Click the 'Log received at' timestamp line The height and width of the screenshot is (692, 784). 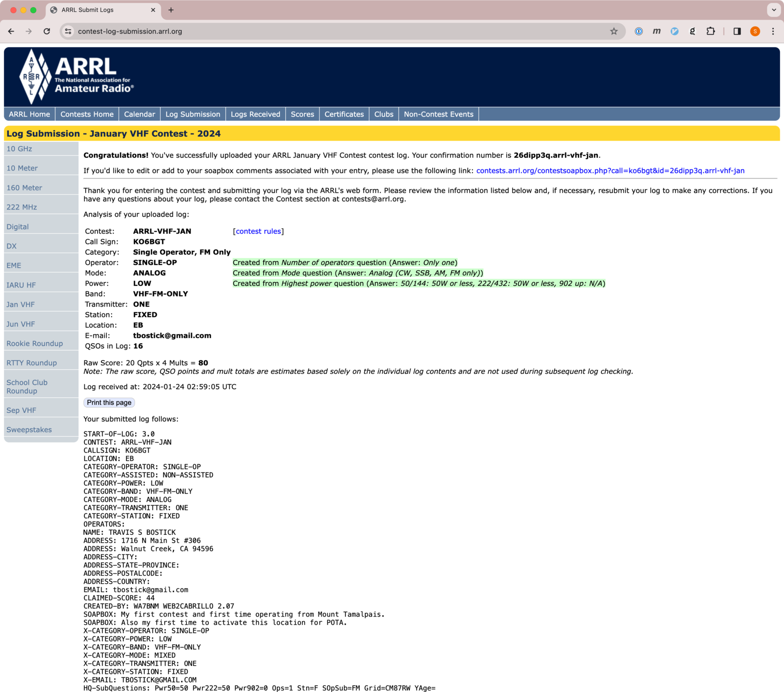point(160,387)
